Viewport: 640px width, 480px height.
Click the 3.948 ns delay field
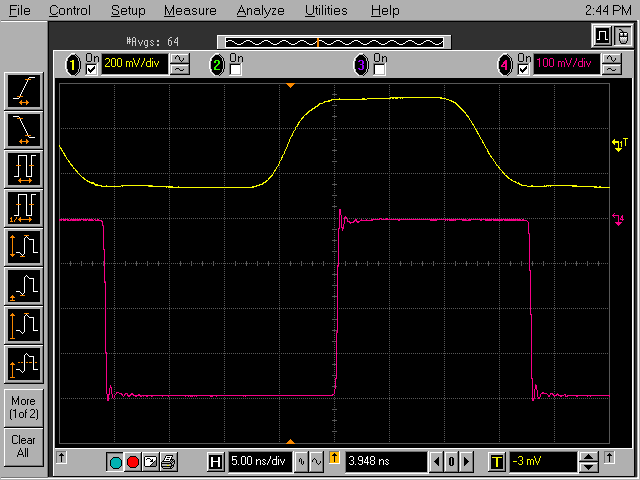(386, 462)
